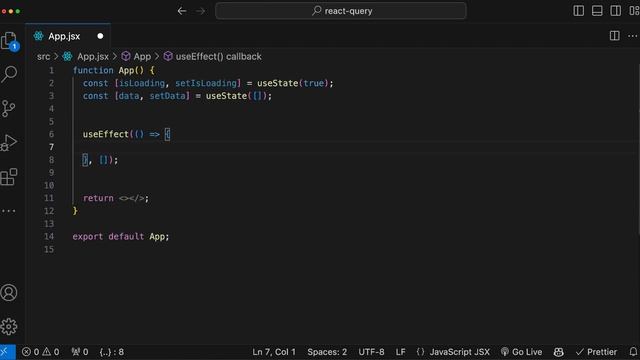Click the {..}: 8 status bar item
640x360 pixels.
coord(111,352)
